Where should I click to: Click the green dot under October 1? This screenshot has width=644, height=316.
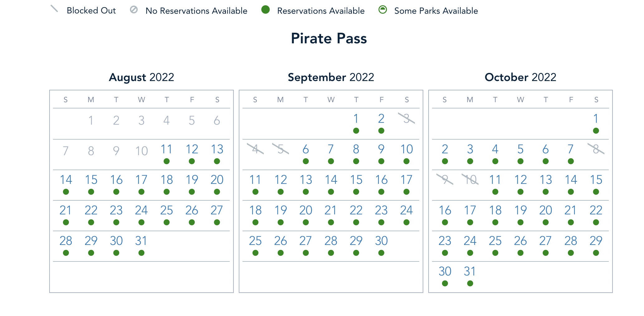pyautogui.click(x=596, y=131)
